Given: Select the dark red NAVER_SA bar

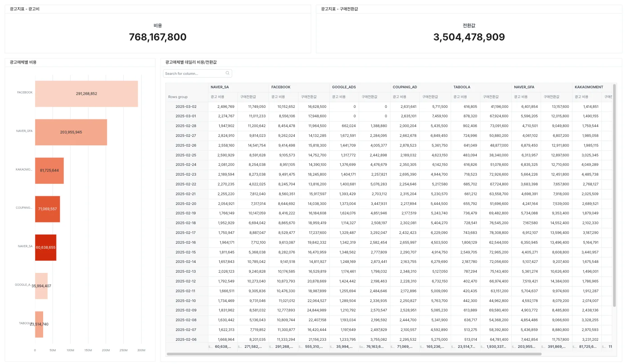Looking at the screenshot, I should (x=46, y=247).
